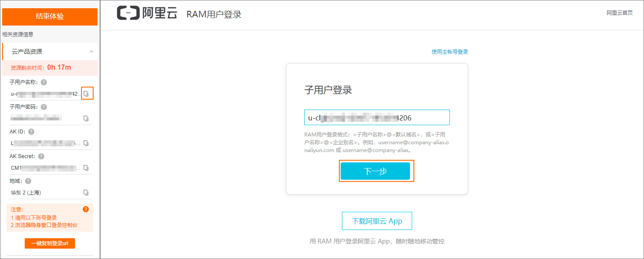Copy the AK Secret value
Image resolution: width=644 pixels, height=259 pixels.
(86, 168)
